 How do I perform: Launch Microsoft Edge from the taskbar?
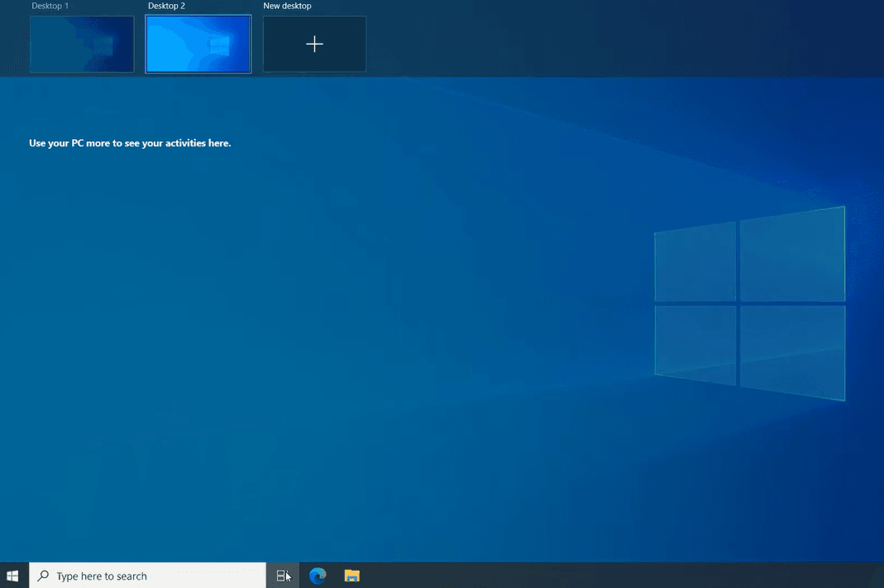[x=318, y=576]
